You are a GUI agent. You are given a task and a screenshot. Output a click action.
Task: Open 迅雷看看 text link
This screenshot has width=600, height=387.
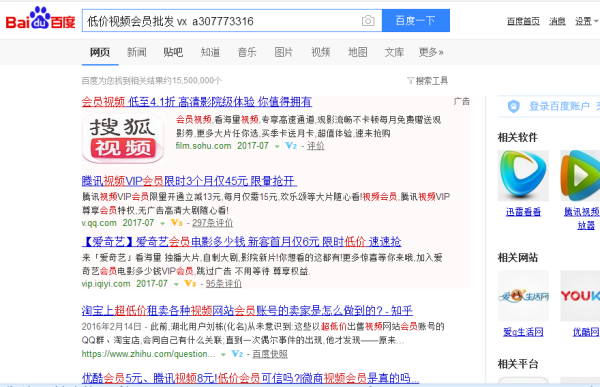tap(523, 212)
